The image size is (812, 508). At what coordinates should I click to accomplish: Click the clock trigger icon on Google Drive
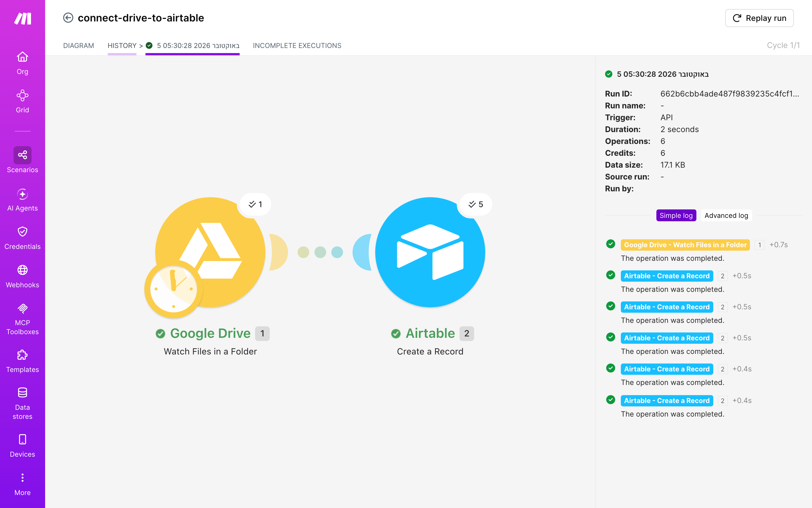[x=173, y=289]
